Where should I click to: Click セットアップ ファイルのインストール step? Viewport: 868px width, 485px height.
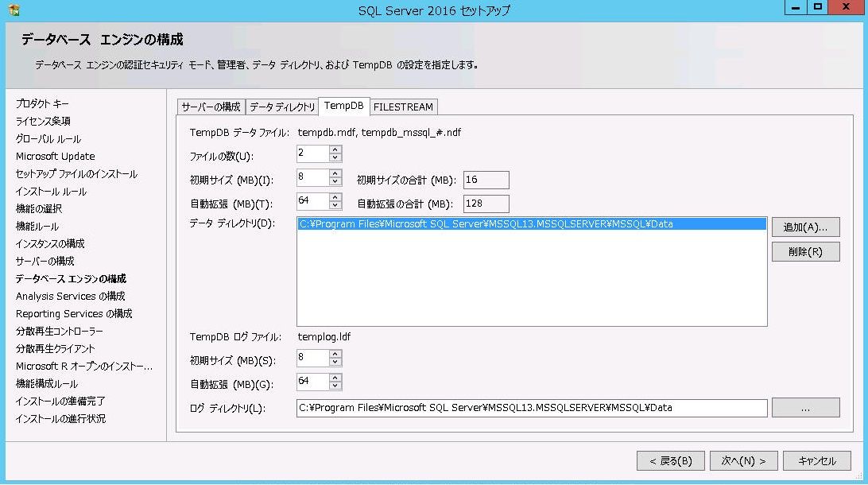click(x=76, y=174)
